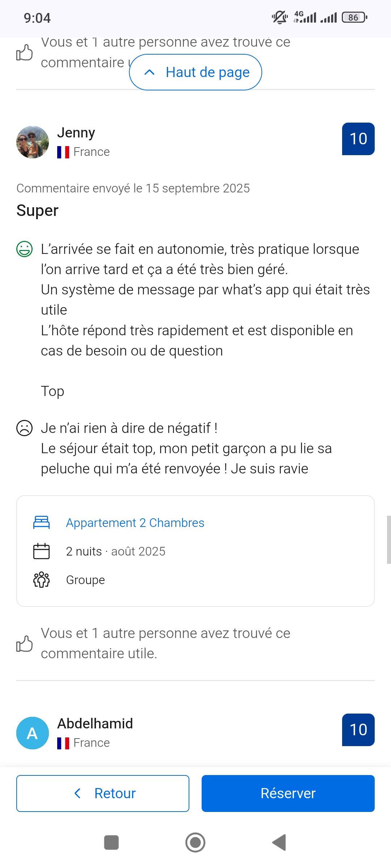Tap the green smiley positive feedback icon
Viewport: 391px width, 868px height.
pos(25,249)
